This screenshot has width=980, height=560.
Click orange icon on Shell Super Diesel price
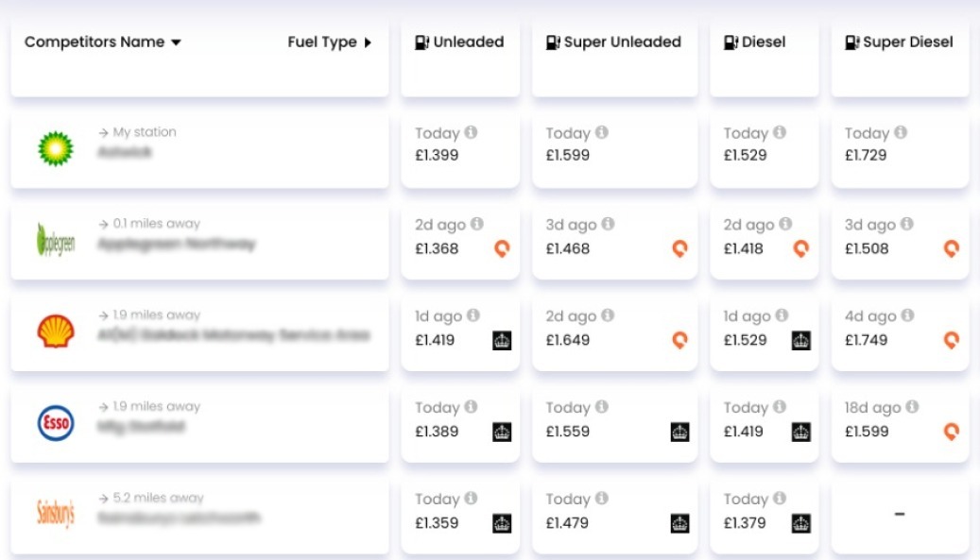pos(952,340)
